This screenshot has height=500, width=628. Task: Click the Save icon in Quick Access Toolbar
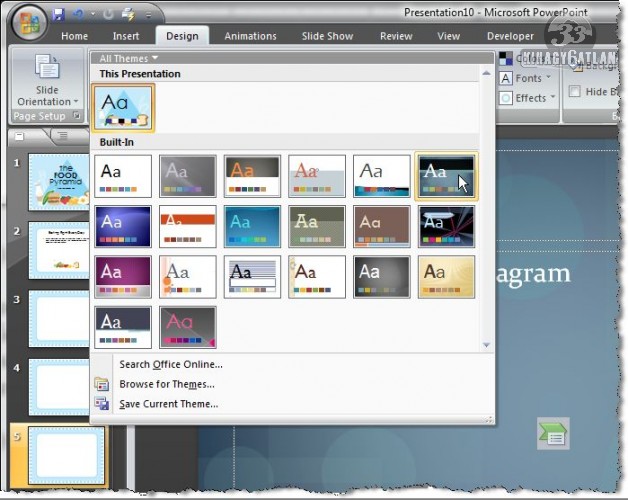pos(59,14)
